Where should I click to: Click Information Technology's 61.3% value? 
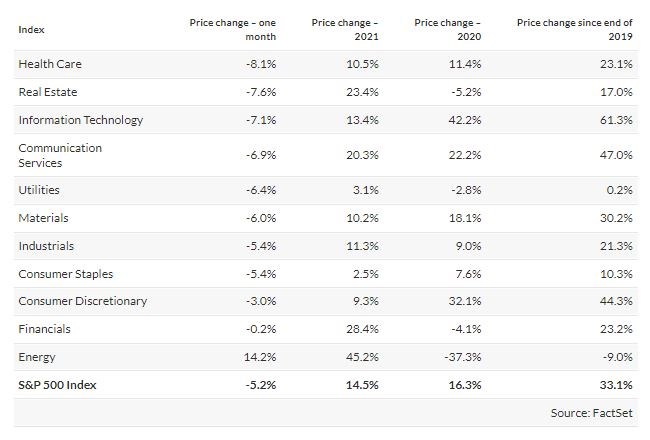[617, 120]
